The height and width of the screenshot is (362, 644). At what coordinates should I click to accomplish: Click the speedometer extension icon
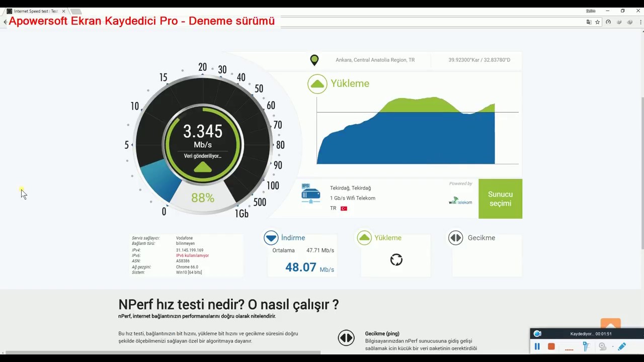pos(608,22)
